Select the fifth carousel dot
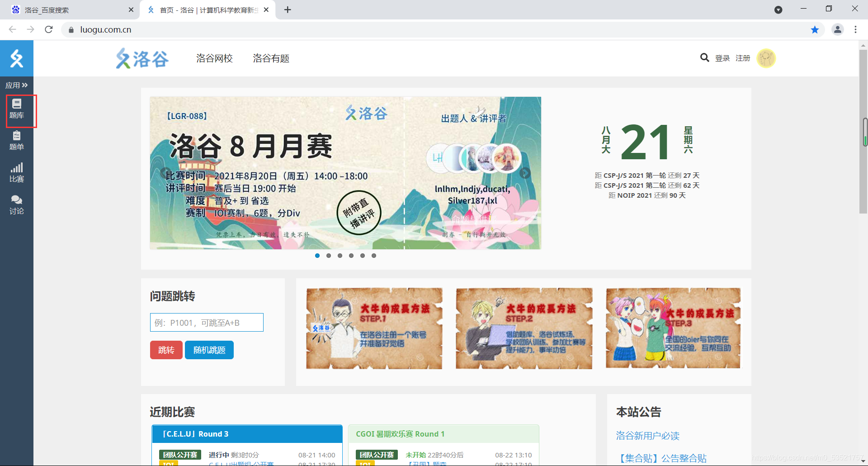This screenshot has width=868, height=466. click(363, 256)
